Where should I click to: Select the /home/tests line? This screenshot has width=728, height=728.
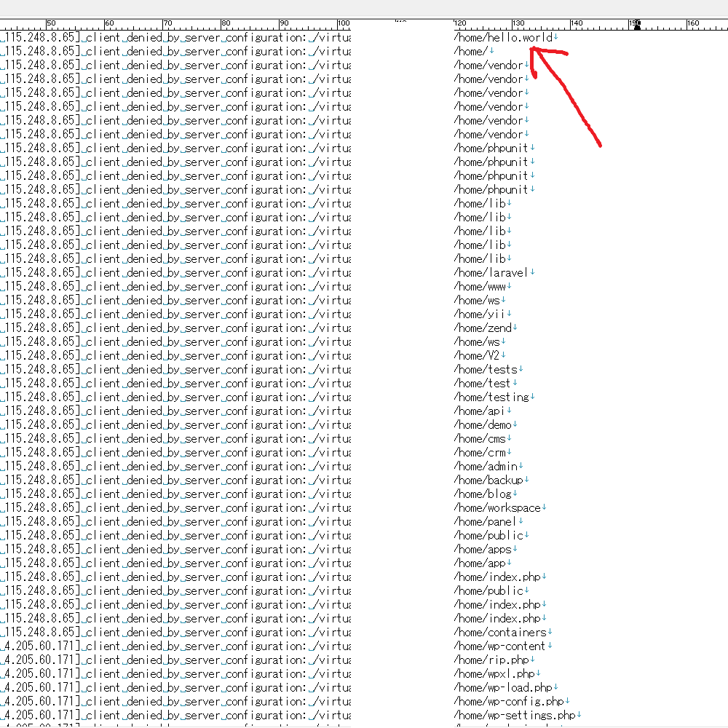pyautogui.click(x=485, y=370)
